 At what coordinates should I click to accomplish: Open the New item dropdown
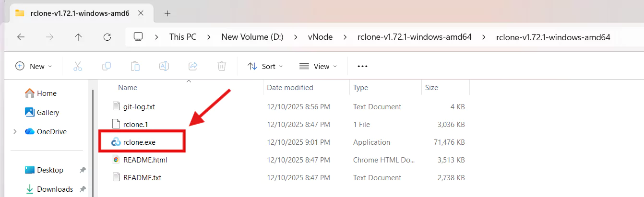pos(34,66)
